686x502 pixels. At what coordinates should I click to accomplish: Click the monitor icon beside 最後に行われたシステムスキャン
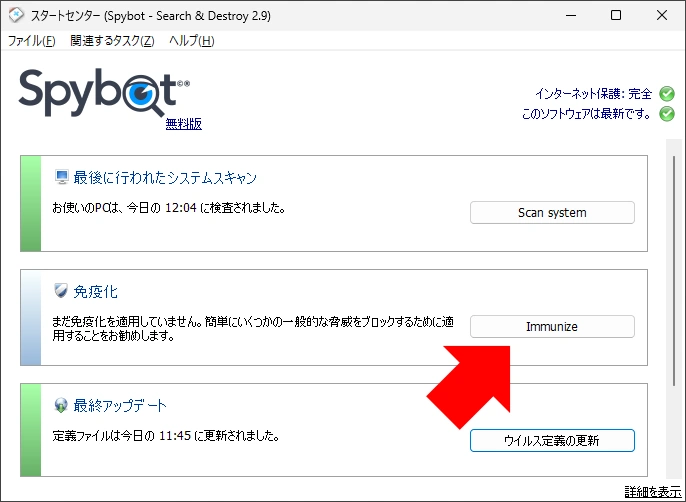[x=62, y=177]
